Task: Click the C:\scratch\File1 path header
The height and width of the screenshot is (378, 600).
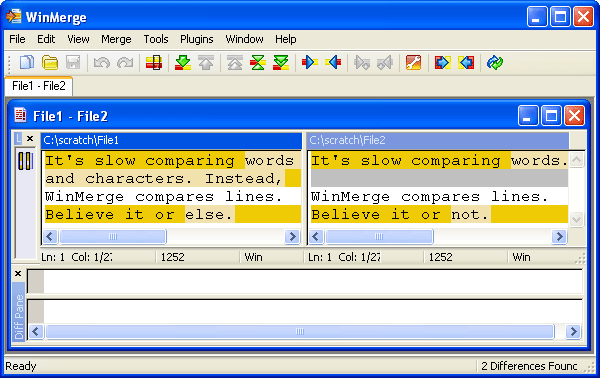Action: coord(171,140)
